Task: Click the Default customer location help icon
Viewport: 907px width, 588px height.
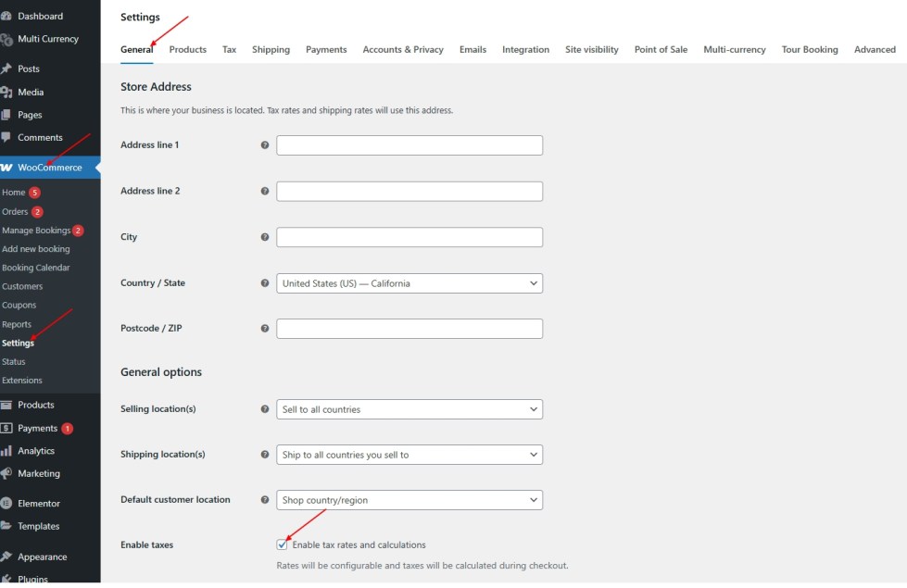Action: pyautogui.click(x=265, y=500)
